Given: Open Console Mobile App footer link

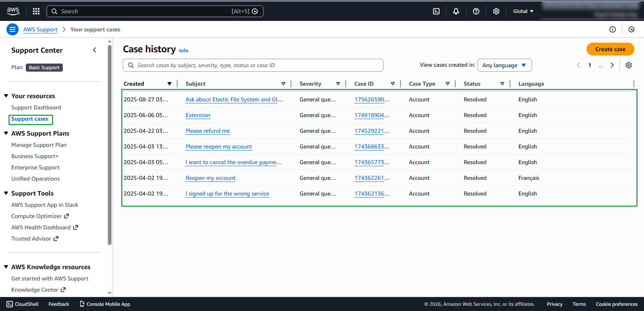Looking at the screenshot, I should (105, 304).
